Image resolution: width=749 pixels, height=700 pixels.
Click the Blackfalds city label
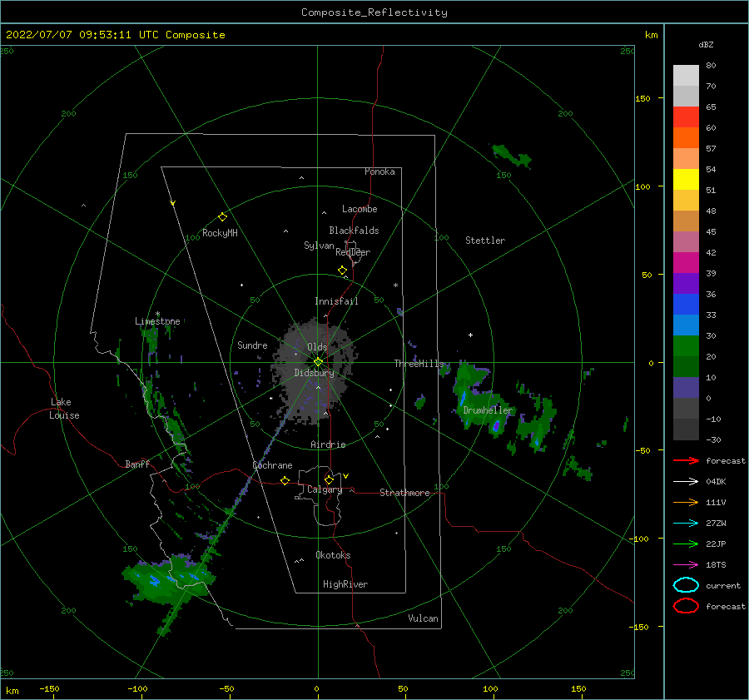point(354,231)
